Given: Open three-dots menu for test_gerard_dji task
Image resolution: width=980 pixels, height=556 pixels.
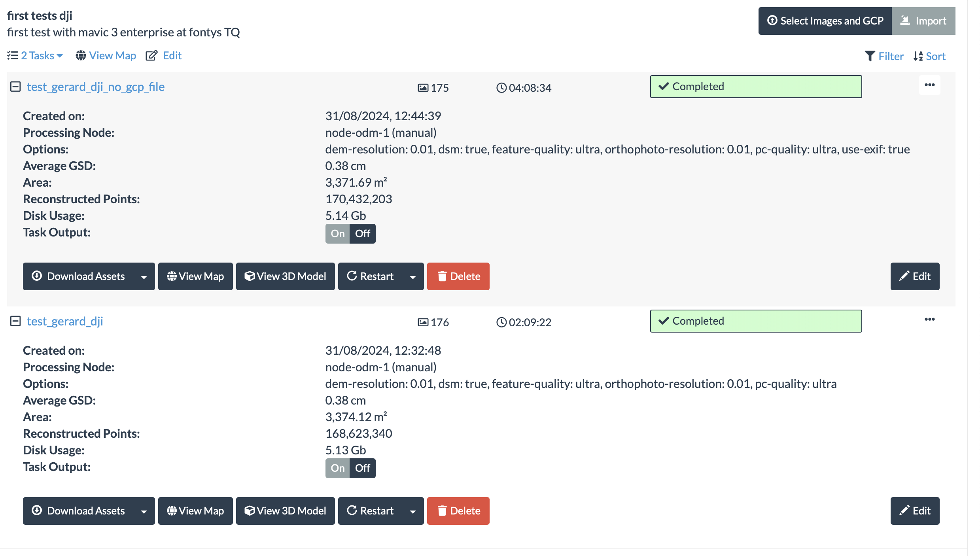Looking at the screenshot, I should coord(929,320).
